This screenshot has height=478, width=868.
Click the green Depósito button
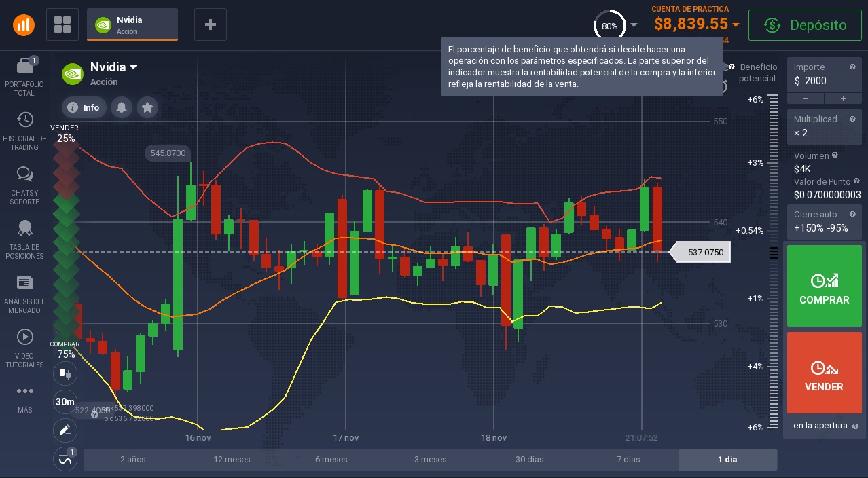pos(805,25)
